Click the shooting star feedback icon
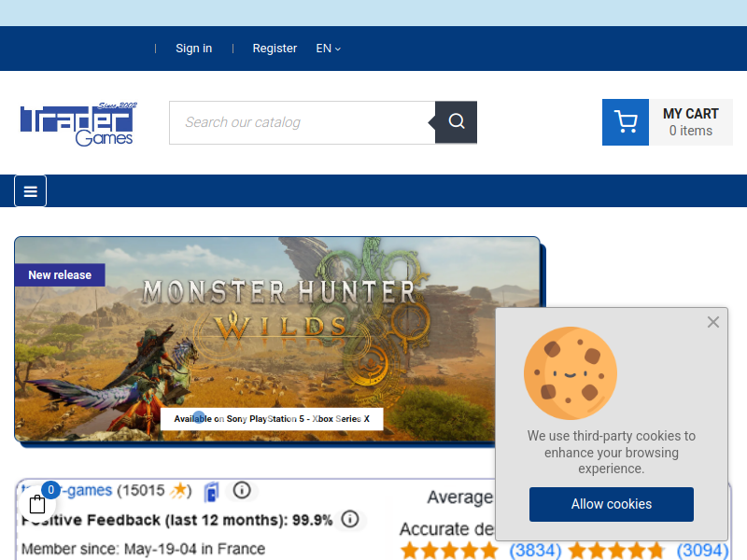 tap(178, 491)
